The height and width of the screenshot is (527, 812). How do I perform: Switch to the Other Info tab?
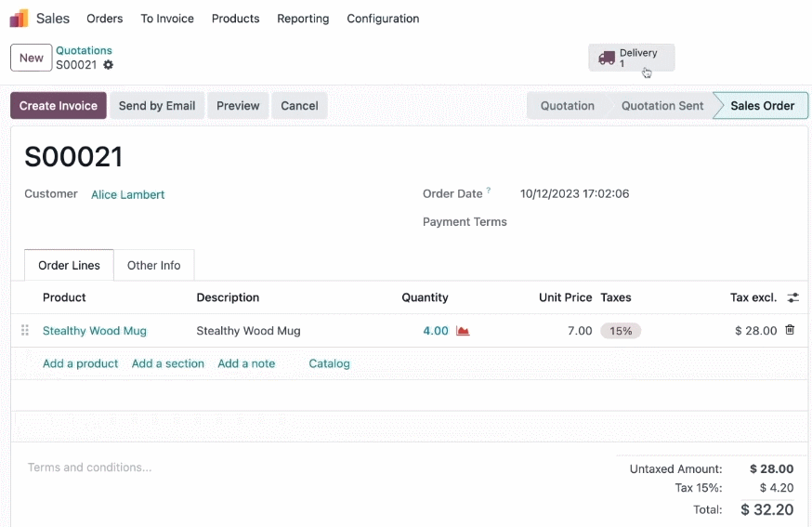[x=154, y=265]
